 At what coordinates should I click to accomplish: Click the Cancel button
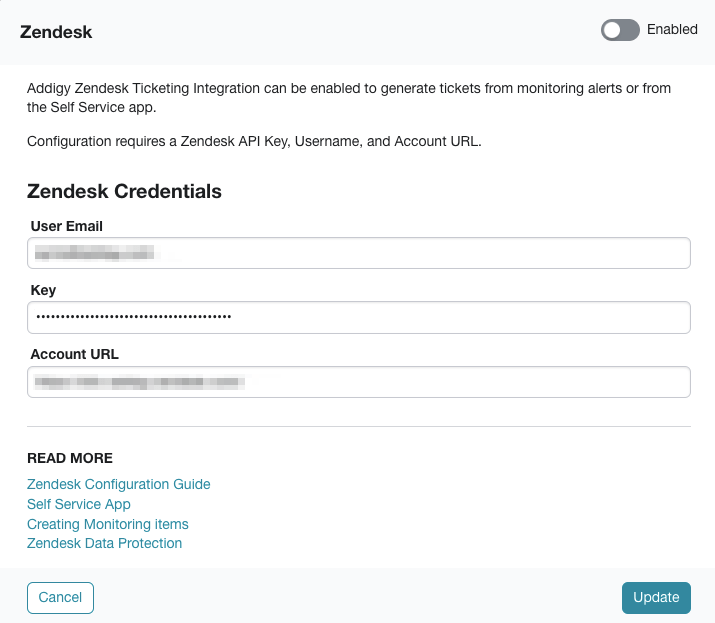pyautogui.click(x=60, y=597)
